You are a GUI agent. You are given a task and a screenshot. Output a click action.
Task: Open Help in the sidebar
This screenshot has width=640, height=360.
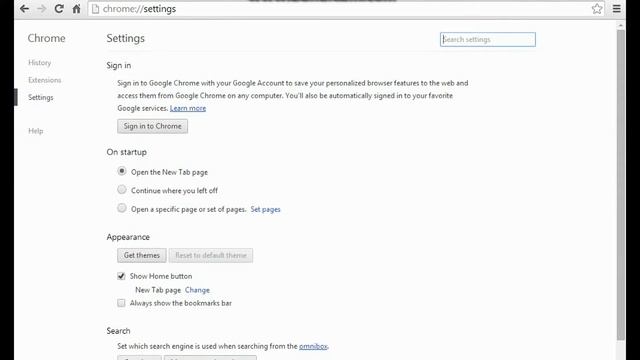36,131
